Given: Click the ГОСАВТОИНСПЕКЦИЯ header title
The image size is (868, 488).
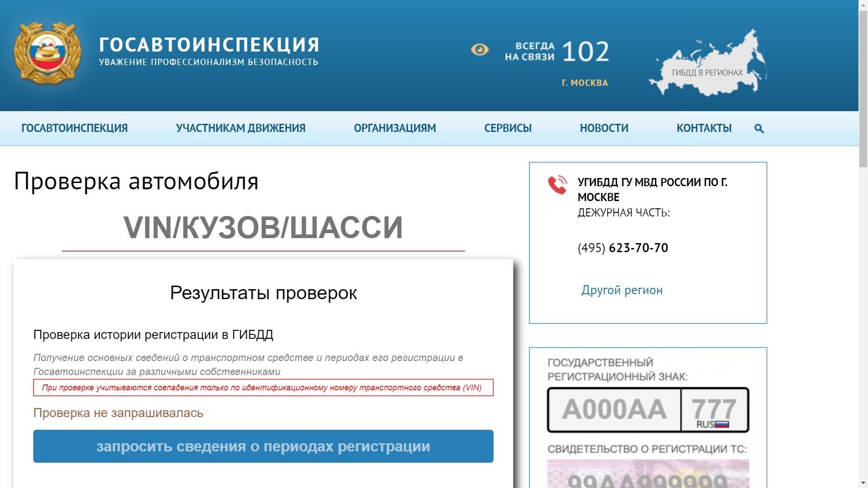Looking at the screenshot, I should pos(209,45).
